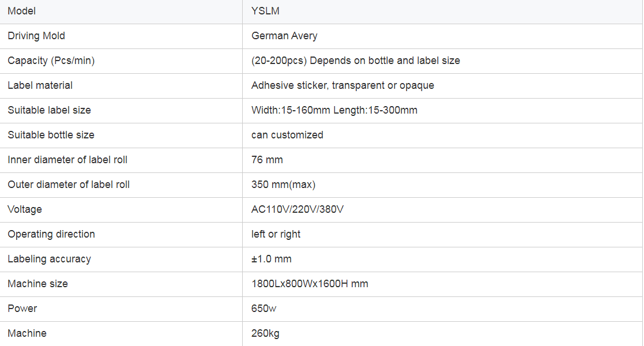The height and width of the screenshot is (346, 644).
Task: Select the 260kg machine weight value
Action: [x=265, y=333]
